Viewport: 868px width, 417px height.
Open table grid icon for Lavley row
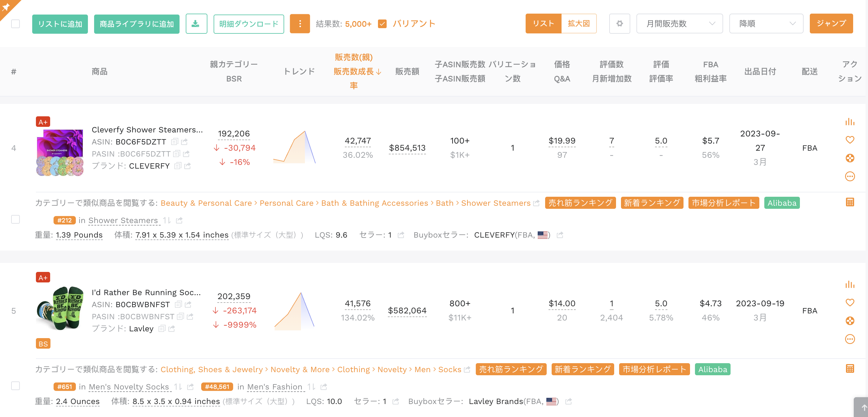[x=850, y=368]
